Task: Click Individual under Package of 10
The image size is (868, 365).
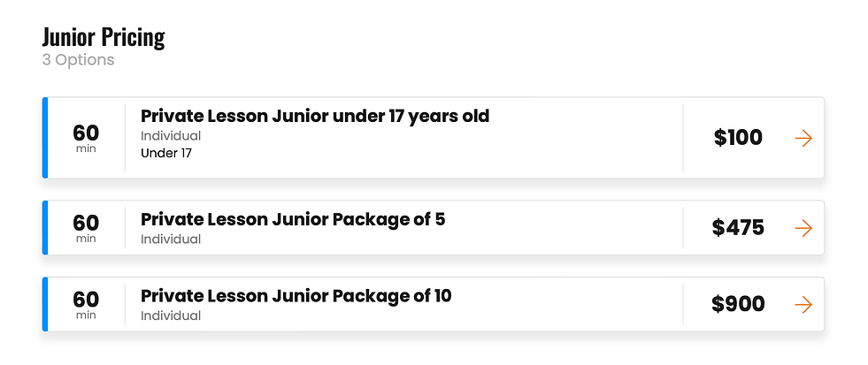Action: click(x=171, y=316)
